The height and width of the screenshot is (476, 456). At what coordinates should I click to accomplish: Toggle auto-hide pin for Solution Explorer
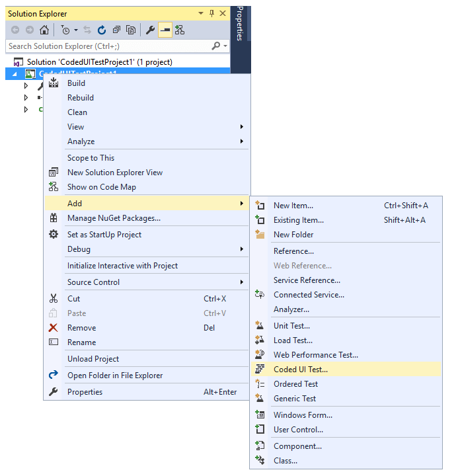pos(211,13)
